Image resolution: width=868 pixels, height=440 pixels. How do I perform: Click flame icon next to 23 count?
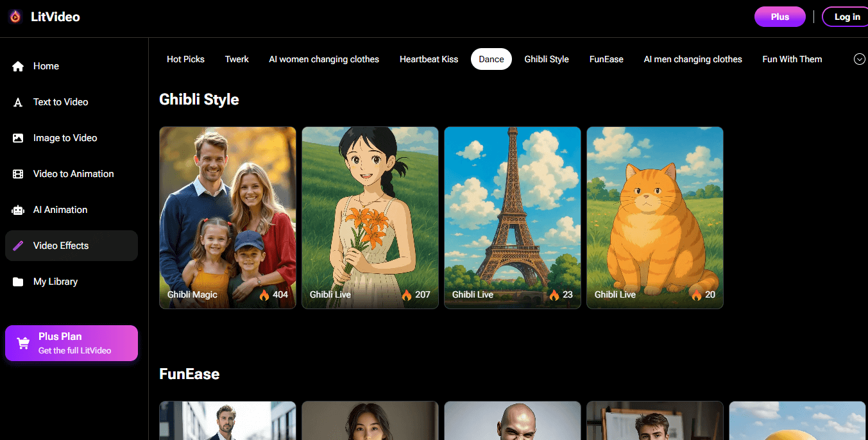coord(554,295)
